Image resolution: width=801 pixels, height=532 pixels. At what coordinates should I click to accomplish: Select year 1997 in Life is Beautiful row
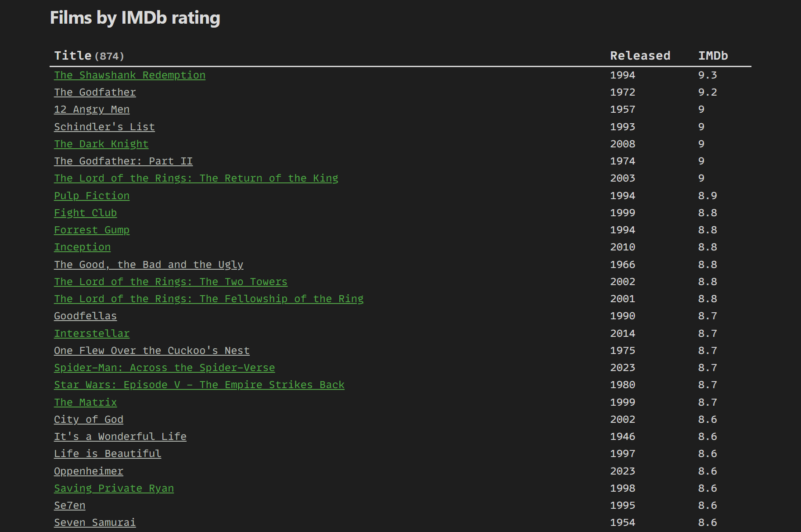coord(623,453)
